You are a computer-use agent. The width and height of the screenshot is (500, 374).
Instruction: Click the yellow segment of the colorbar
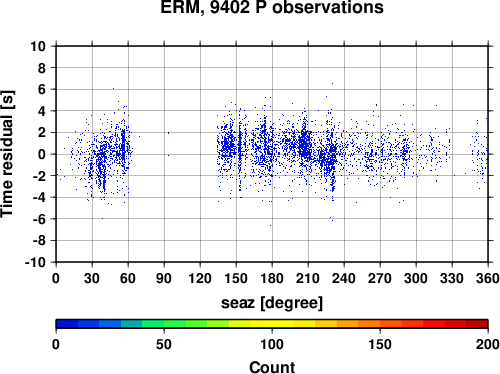click(x=272, y=324)
